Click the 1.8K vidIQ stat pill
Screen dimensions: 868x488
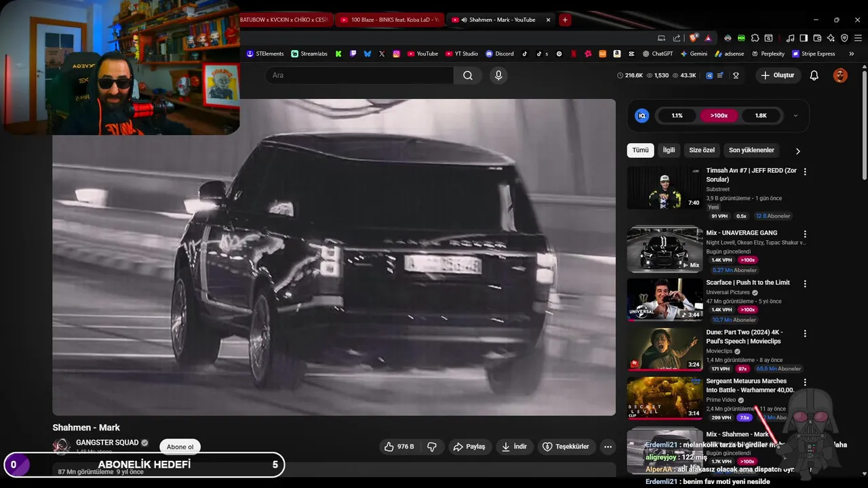pyautogui.click(x=761, y=116)
